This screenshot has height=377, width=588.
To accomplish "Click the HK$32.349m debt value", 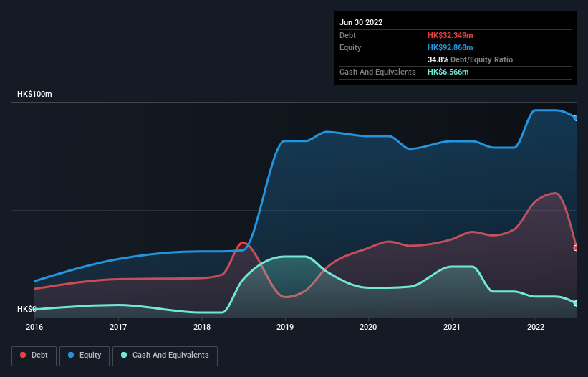I will [450, 35].
